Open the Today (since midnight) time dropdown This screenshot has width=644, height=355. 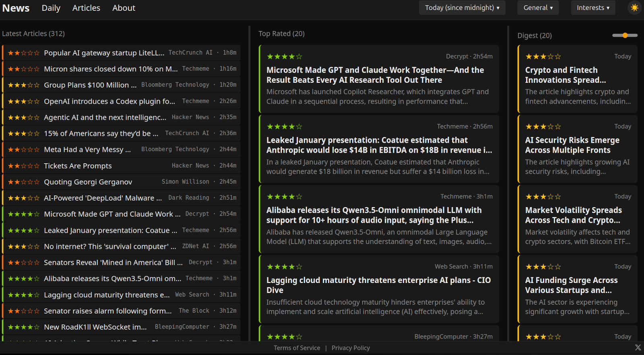point(462,8)
